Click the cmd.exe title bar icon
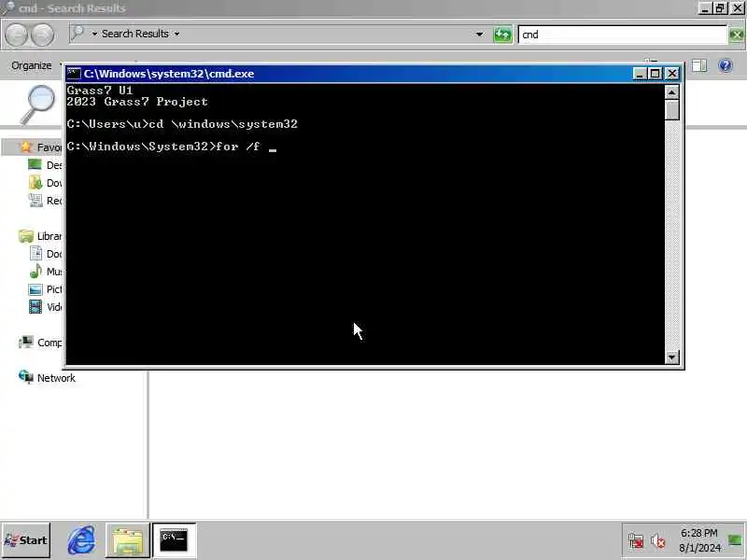Screen dimensions: 747x560 pyautogui.click(x=74, y=74)
